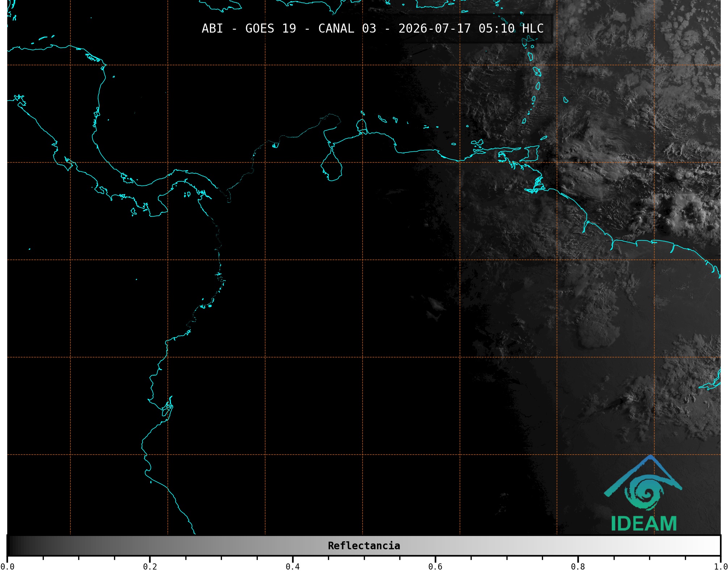This screenshot has height=571, width=728.
Task: Select the 0.0 colorbar tick label
Action: tap(7, 566)
